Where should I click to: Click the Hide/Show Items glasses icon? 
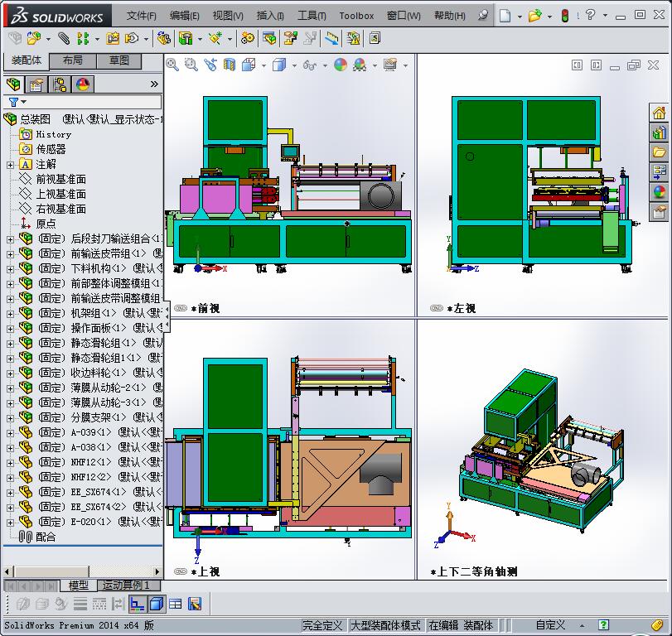(309, 65)
